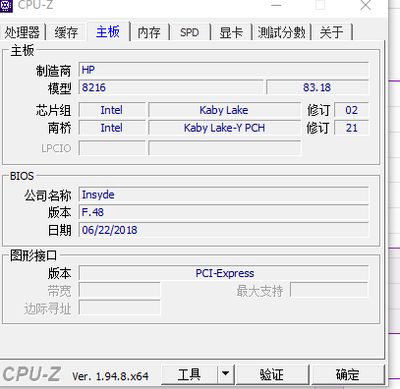Click the empty 边际寻址 field
The width and height of the screenshot is (400, 389).
coord(120,308)
